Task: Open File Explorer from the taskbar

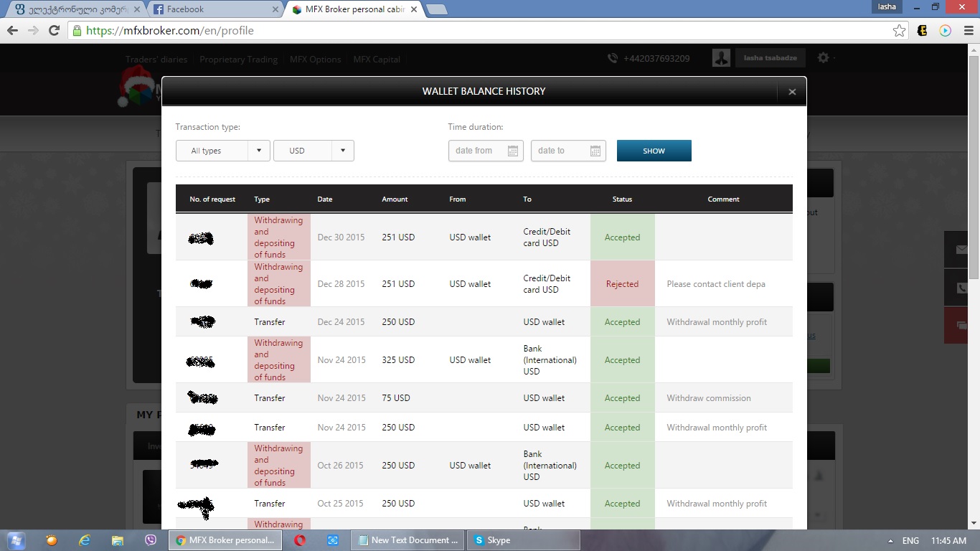Action: [x=118, y=540]
